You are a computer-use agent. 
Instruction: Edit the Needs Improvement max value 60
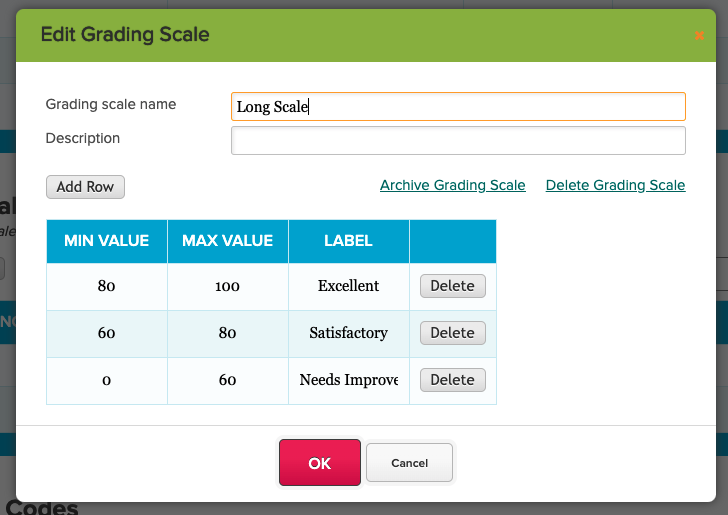click(228, 380)
